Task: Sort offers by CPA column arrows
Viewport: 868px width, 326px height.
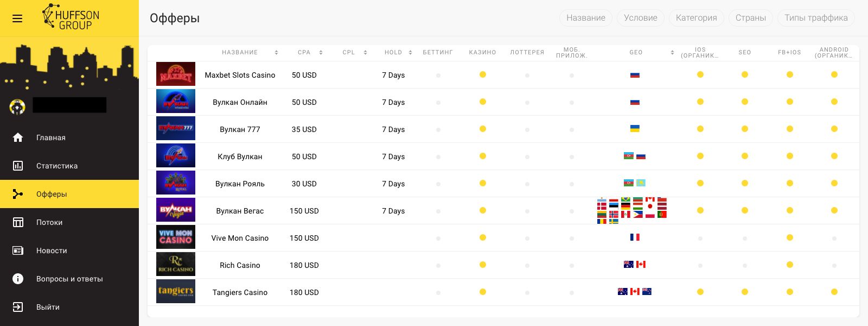Action: point(321,53)
